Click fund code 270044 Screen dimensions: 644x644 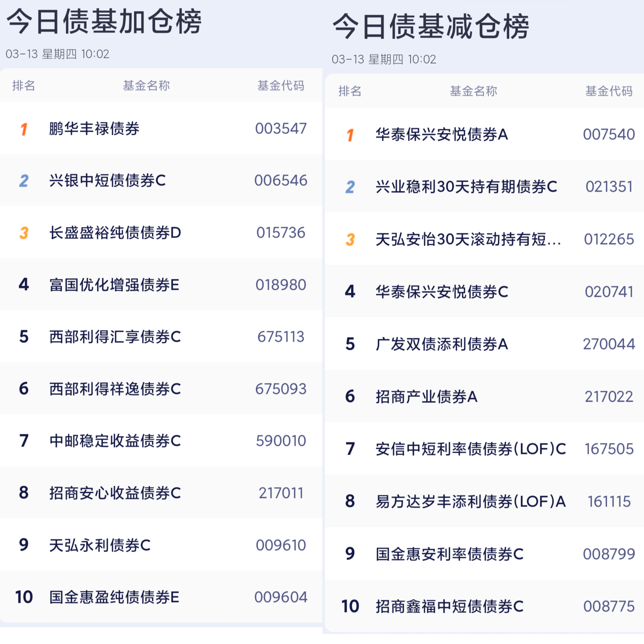point(609,344)
